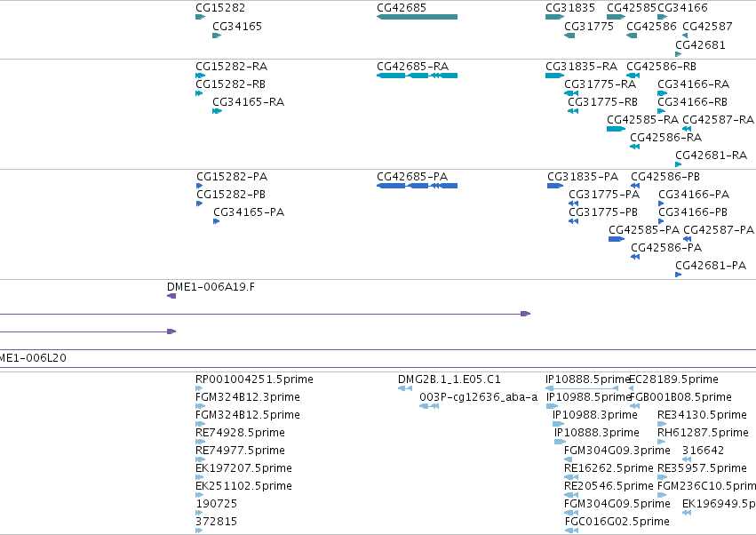Select EST RH61287.5prime
The width and height of the screenshot is (756, 535).
(703, 432)
